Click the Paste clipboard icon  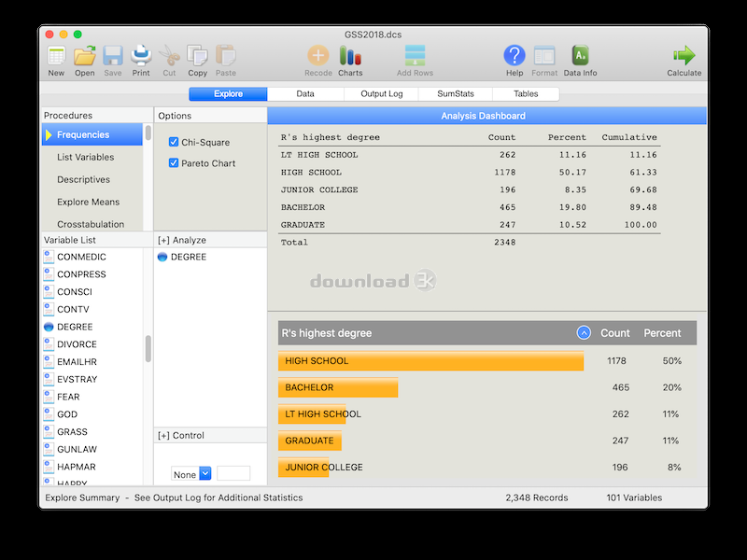click(226, 56)
